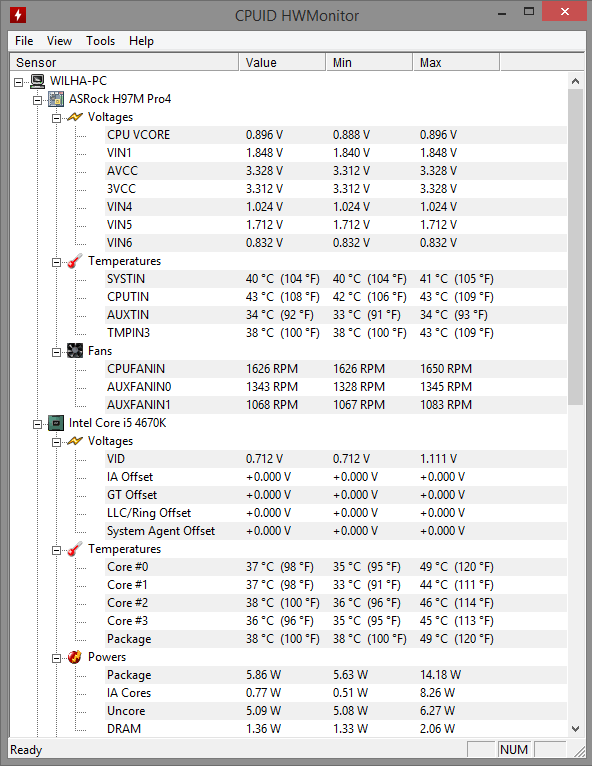Select the CPUFANIN fan row
592x766 pixels.
336,369
